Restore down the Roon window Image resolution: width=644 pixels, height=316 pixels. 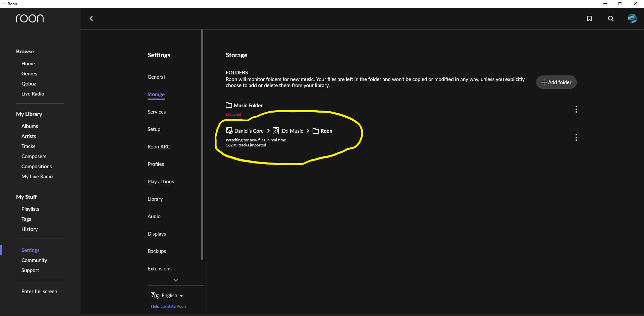tap(620, 4)
